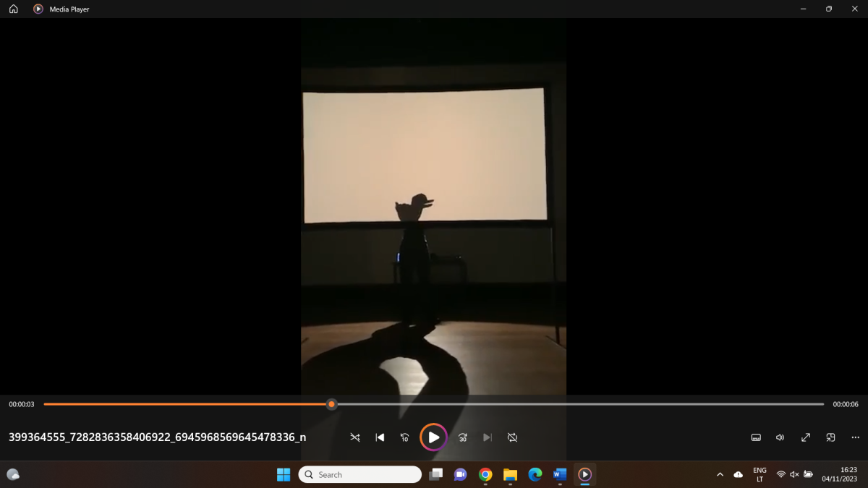Open the volume control
Viewport: 868px width, 488px height.
(x=780, y=437)
